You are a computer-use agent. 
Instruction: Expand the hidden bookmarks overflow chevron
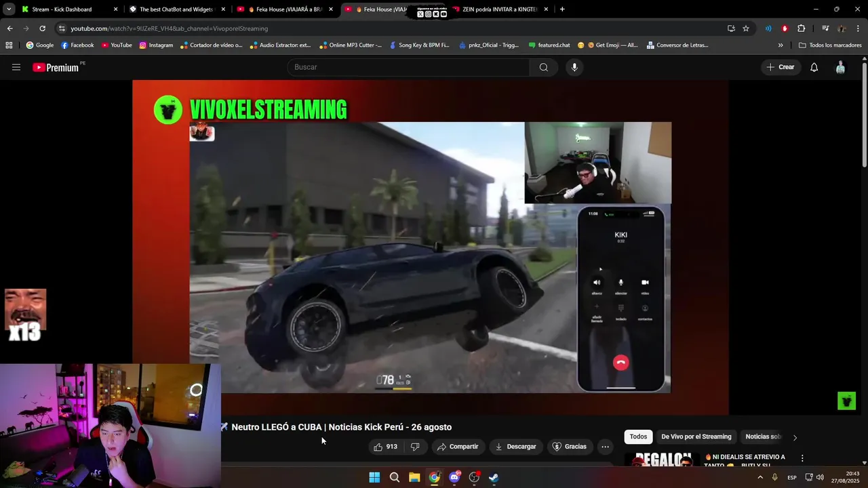point(781,45)
